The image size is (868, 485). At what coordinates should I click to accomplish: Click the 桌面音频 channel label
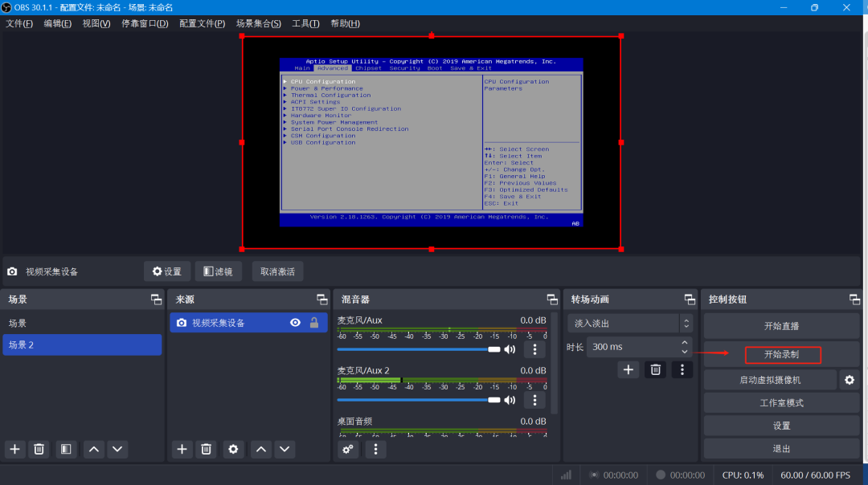coord(355,422)
